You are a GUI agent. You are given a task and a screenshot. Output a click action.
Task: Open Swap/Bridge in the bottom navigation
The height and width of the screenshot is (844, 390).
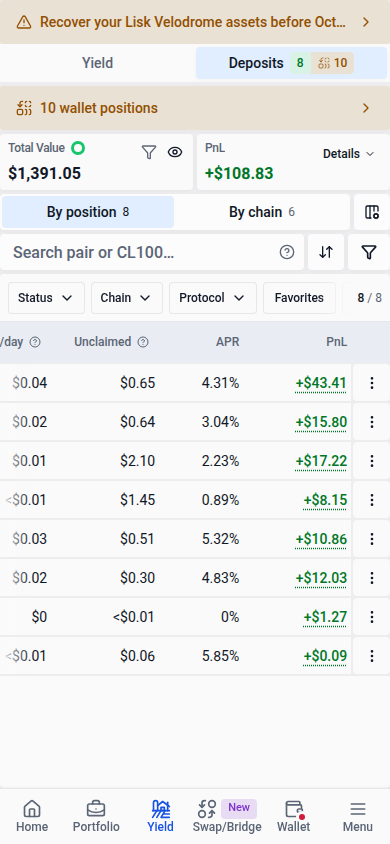point(227,817)
